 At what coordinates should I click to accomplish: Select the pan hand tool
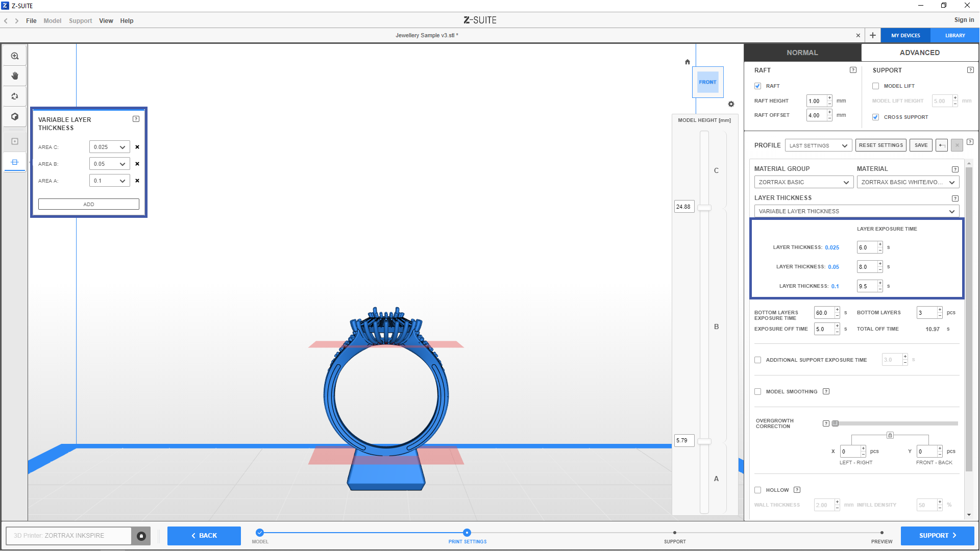15,76
